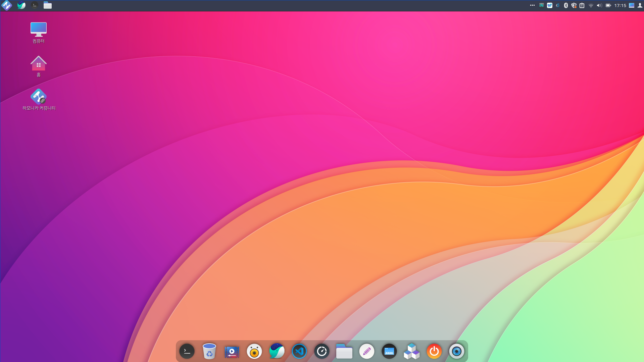Expand hidden tray icons with three dots
This screenshot has height=362, width=644.
pos(532,5)
